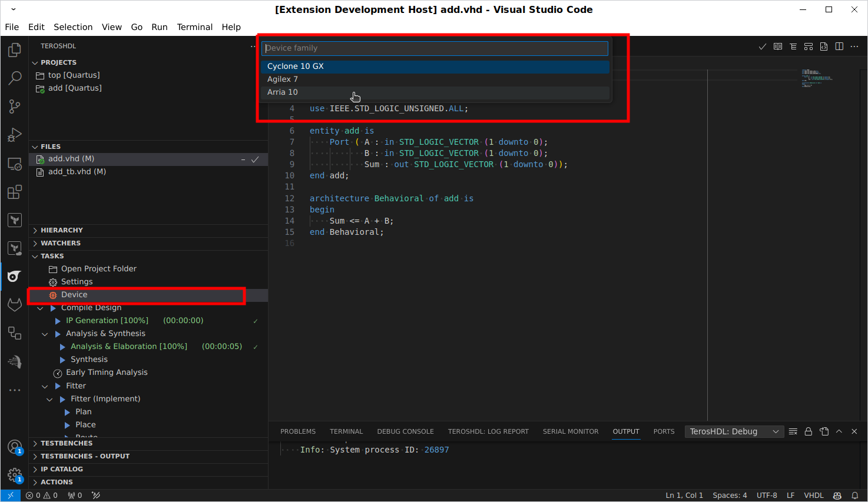Split the editor to the right
The width and height of the screenshot is (868, 502).
coord(839,46)
